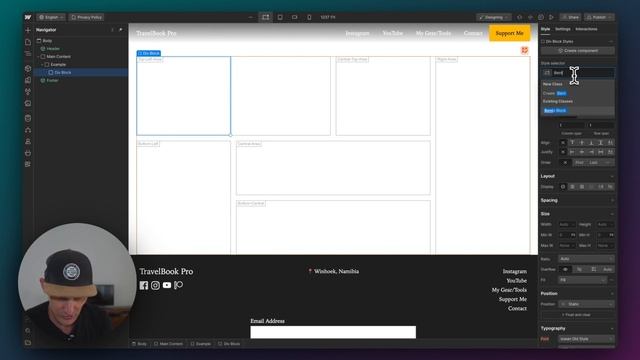Open YouTube icon in footer
Image resolution: width=640 pixels, height=360 pixels.
167,285
